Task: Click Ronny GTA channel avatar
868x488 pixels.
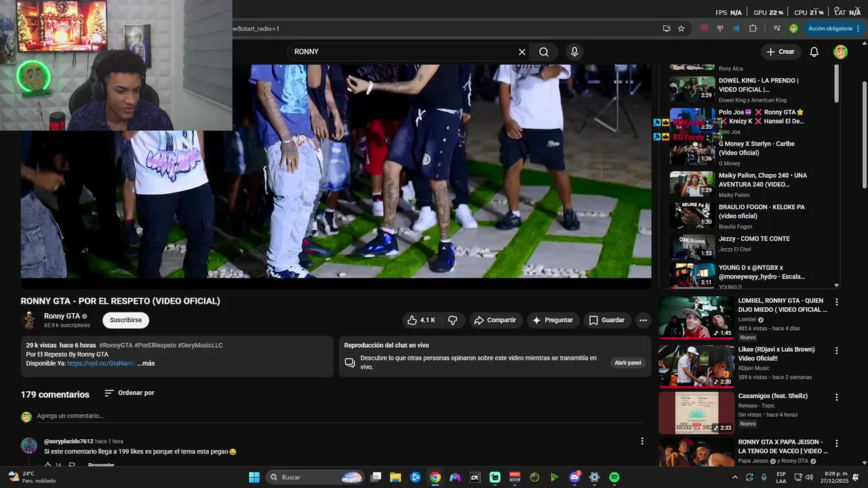Action: click(29, 320)
